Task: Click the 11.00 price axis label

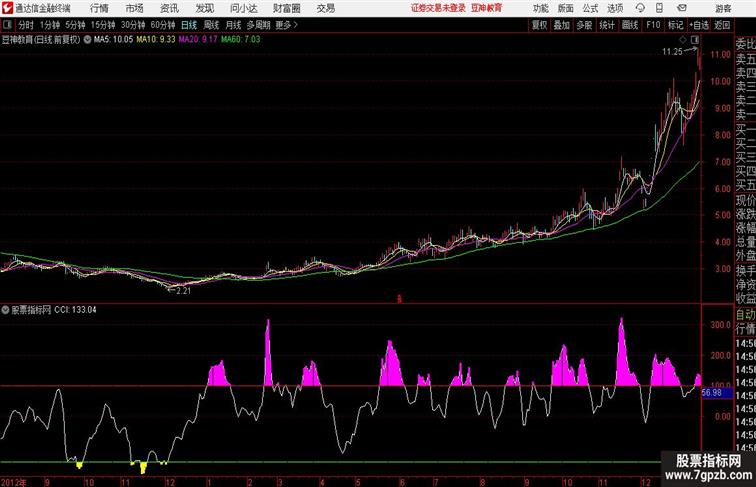Action: click(719, 55)
